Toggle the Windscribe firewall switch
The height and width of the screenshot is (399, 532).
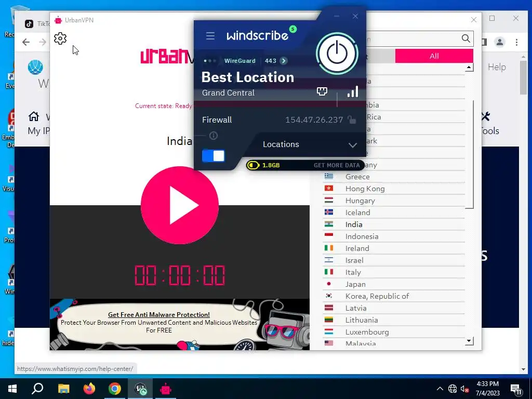214,156
